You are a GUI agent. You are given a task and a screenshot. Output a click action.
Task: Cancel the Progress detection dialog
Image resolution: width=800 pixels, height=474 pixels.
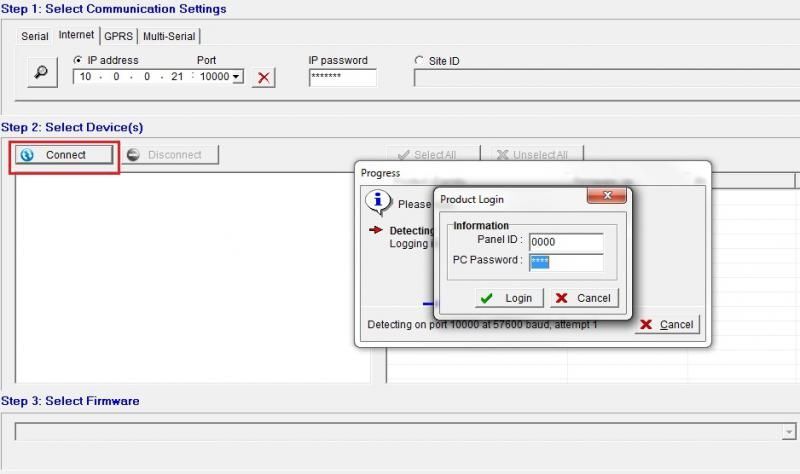[x=667, y=324]
